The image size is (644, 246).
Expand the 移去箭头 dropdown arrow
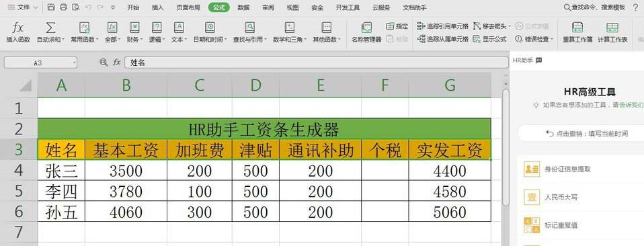point(510,26)
